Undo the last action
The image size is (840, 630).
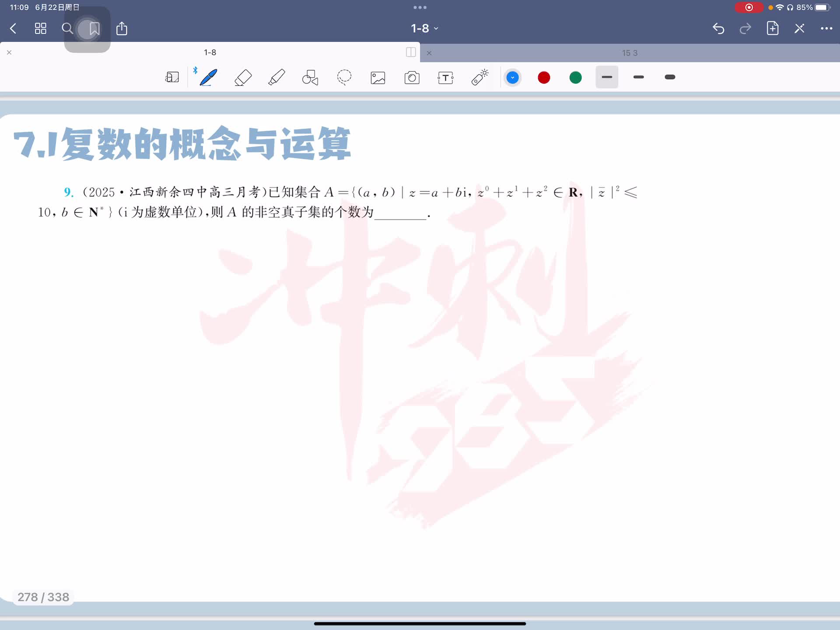718,28
